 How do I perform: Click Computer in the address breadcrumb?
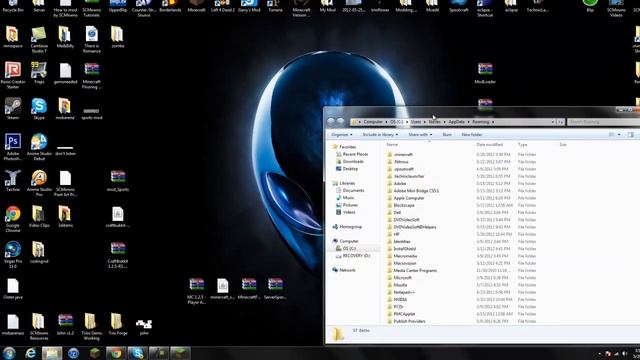(373, 122)
